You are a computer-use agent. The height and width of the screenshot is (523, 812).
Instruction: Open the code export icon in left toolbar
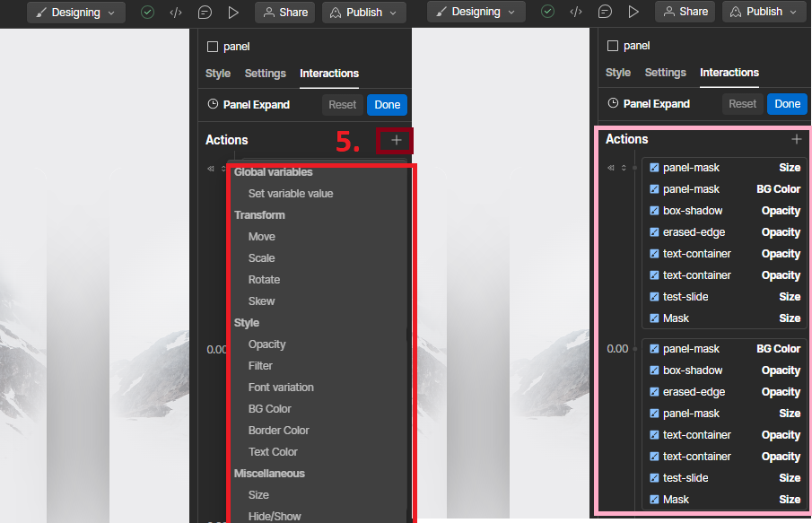click(176, 13)
